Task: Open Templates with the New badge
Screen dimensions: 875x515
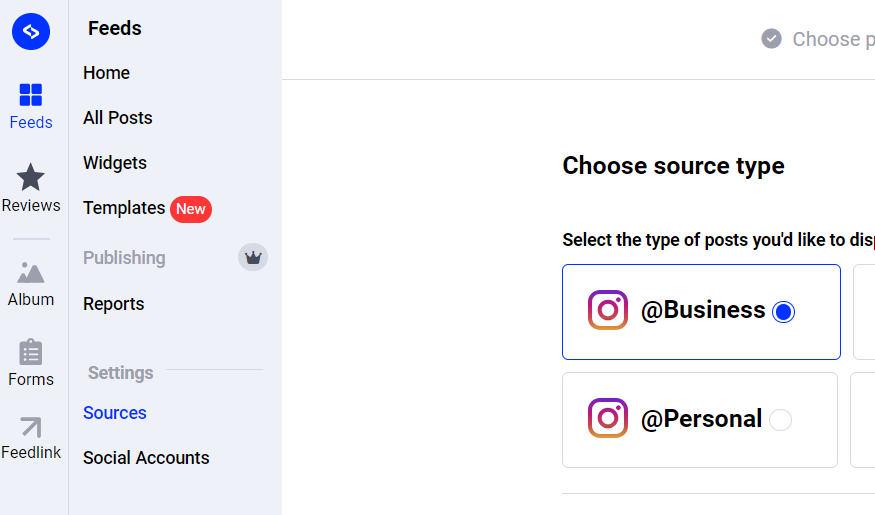Action: point(124,208)
